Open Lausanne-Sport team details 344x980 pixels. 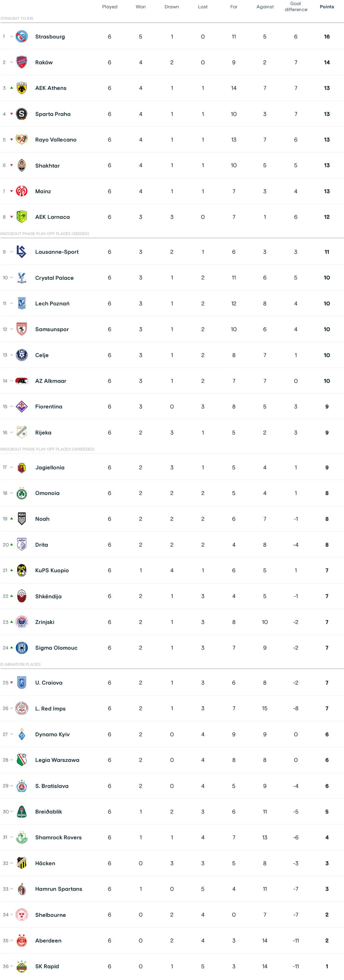click(x=57, y=252)
